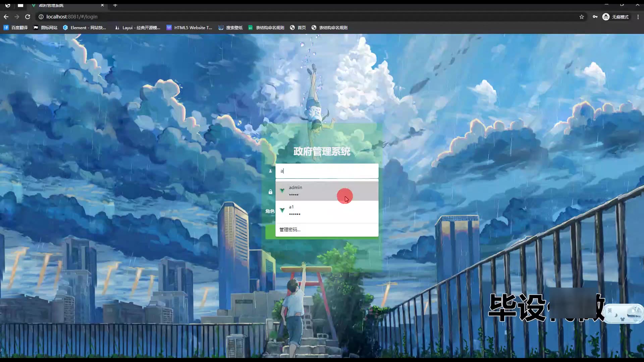Open the 搜索壁纸 bookmark
The height and width of the screenshot is (362, 644).
tap(230, 27)
